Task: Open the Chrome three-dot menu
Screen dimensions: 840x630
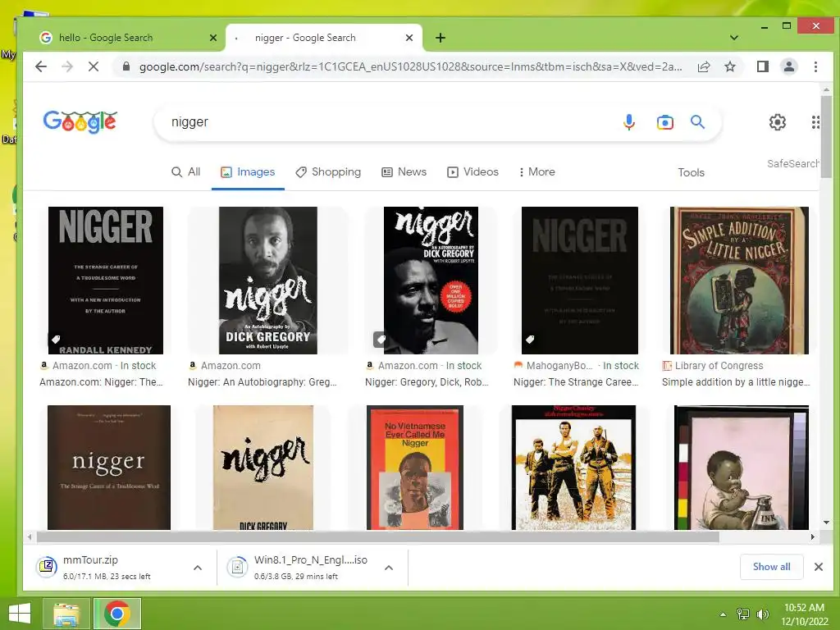Action: [815, 66]
